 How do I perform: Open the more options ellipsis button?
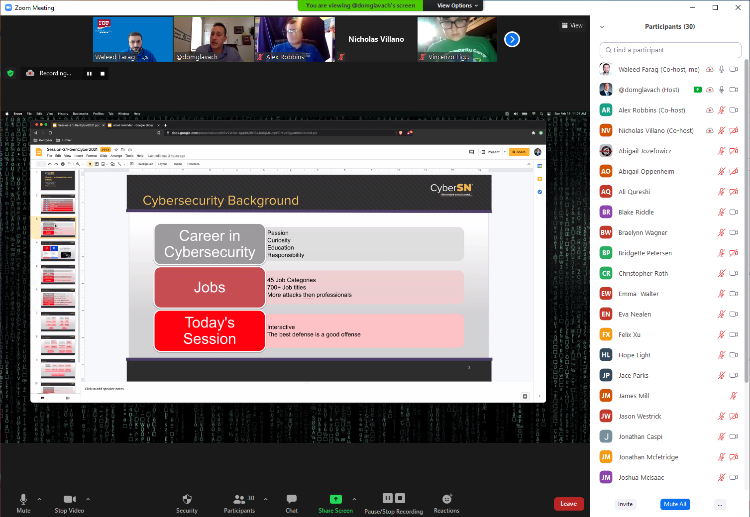tap(720, 504)
